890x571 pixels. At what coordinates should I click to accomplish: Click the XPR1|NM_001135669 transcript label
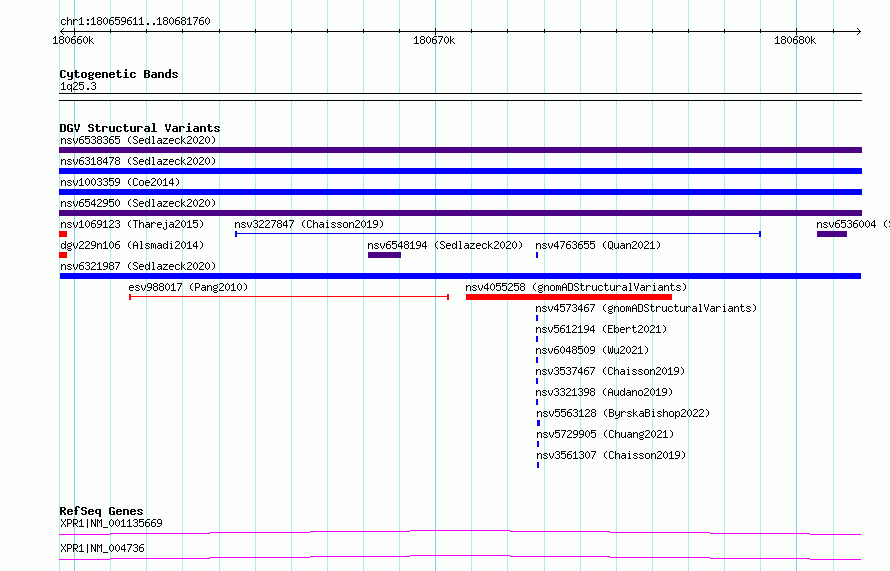point(111,523)
